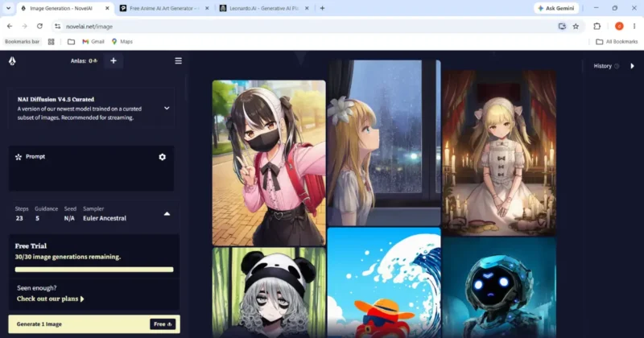The height and width of the screenshot is (338, 644).
Task: Go back in browser
Action: [x=10, y=27]
